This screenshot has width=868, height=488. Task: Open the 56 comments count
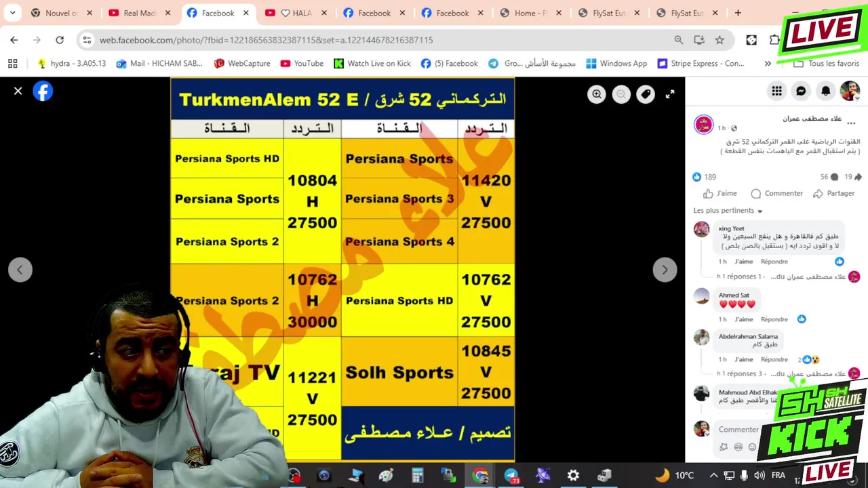click(x=829, y=177)
